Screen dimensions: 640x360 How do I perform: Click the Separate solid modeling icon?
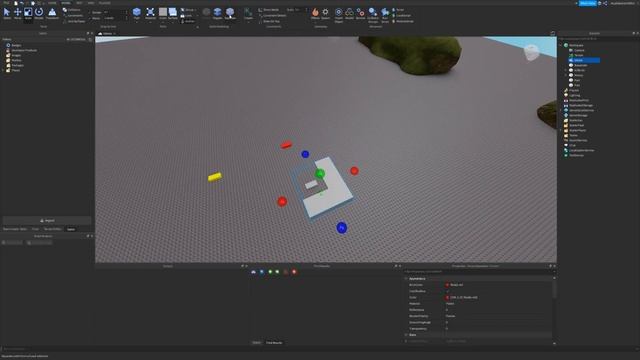pos(230,13)
